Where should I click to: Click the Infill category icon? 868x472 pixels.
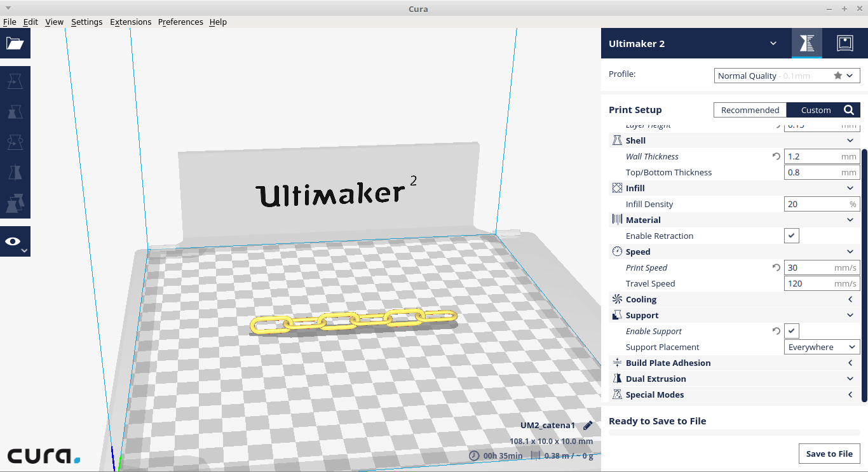617,188
